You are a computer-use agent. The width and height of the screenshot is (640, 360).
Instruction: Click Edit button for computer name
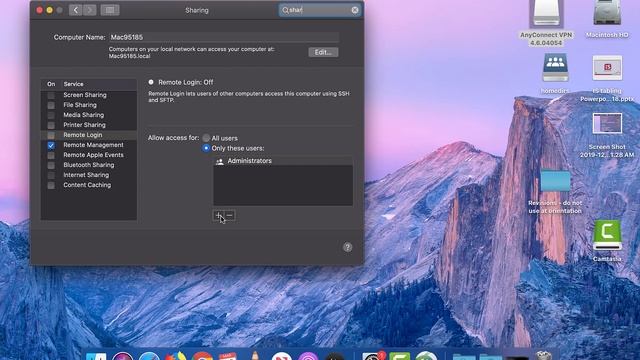323,52
